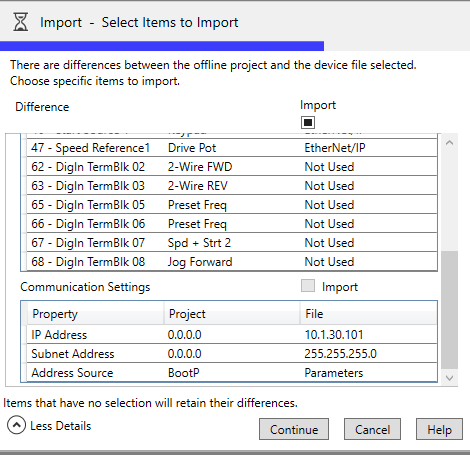Cancel the import dialog
This screenshot has width=470, height=455.
click(x=372, y=429)
